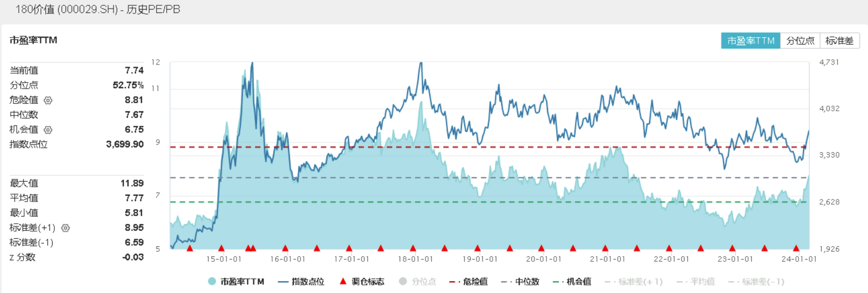
Task: Click the leftmost red rebalance triangle on the axis
Action: click(189, 248)
